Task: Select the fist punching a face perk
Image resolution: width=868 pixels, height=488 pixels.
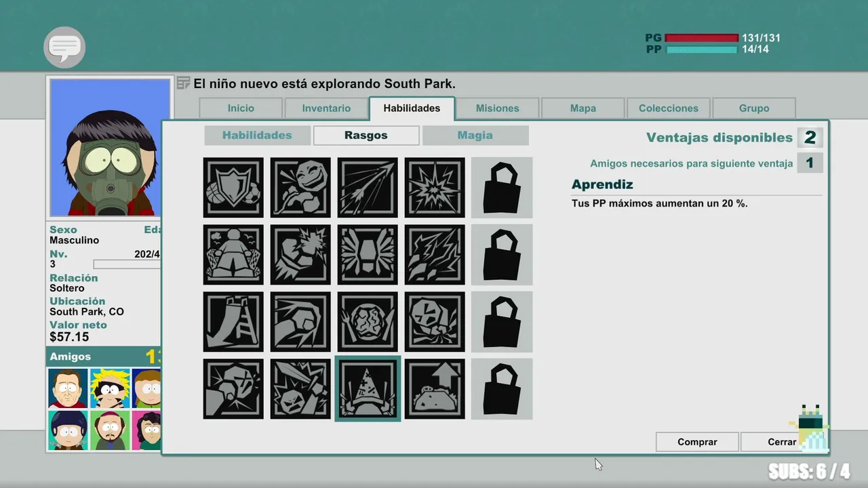Action: coord(233,389)
